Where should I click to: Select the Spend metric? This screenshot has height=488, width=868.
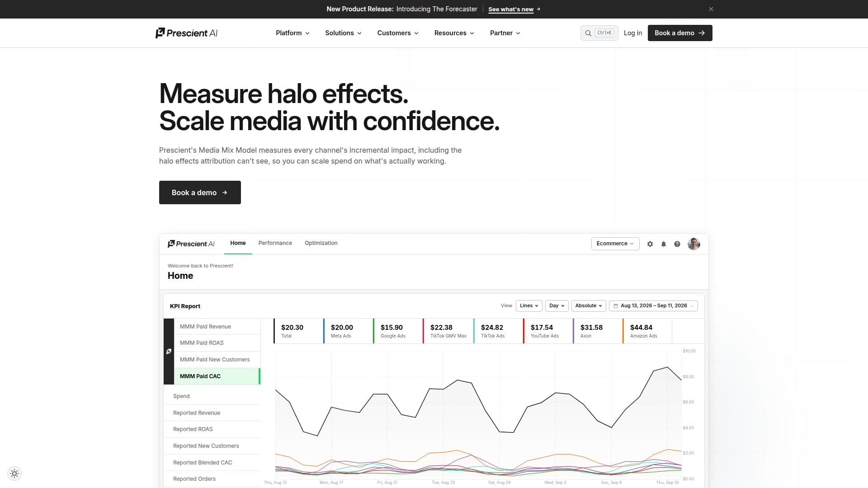[x=212, y=396]
